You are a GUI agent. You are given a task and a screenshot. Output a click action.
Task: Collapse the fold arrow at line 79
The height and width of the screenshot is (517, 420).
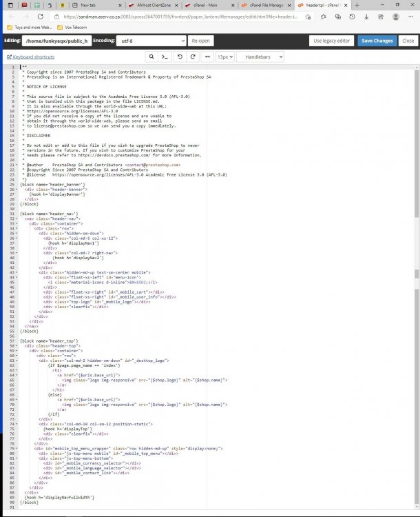point(17,449)
